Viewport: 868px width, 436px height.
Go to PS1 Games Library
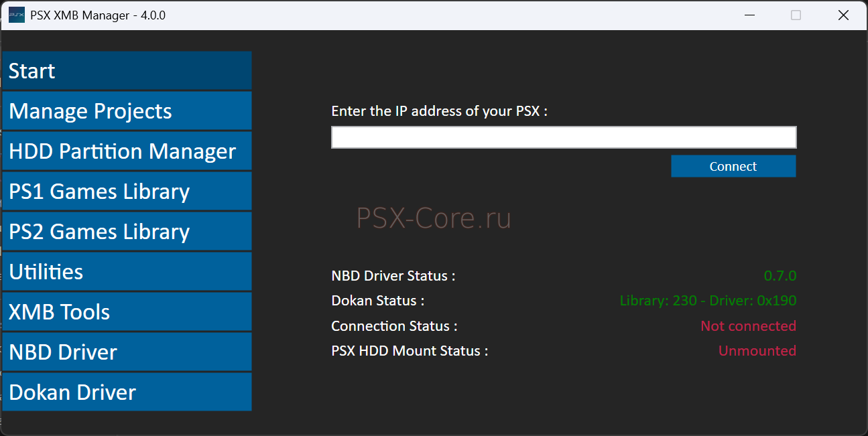(127, 191)
